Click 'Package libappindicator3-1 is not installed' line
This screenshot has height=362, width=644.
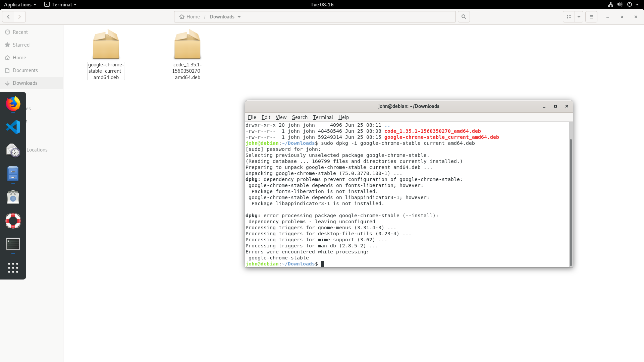[x=318, y=203]
